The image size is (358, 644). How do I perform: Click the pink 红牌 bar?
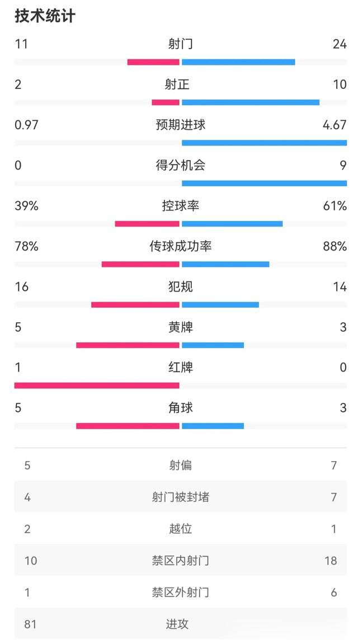point(97,386)
